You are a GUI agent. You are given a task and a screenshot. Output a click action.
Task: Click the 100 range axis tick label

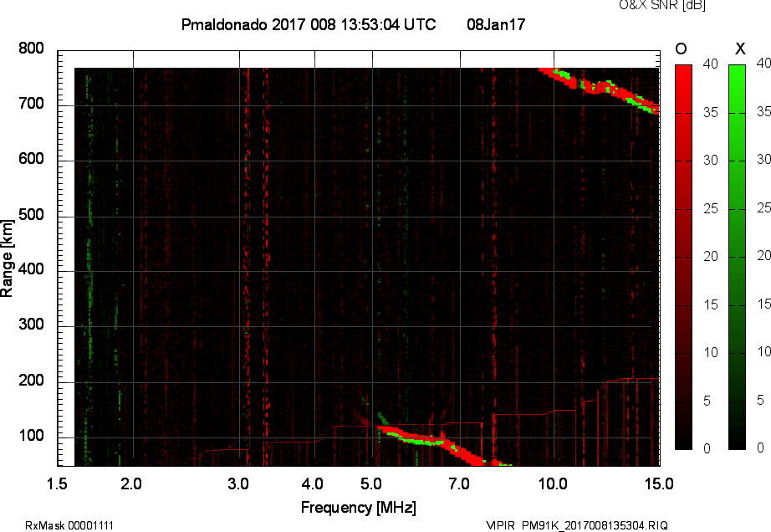point(31,436)
